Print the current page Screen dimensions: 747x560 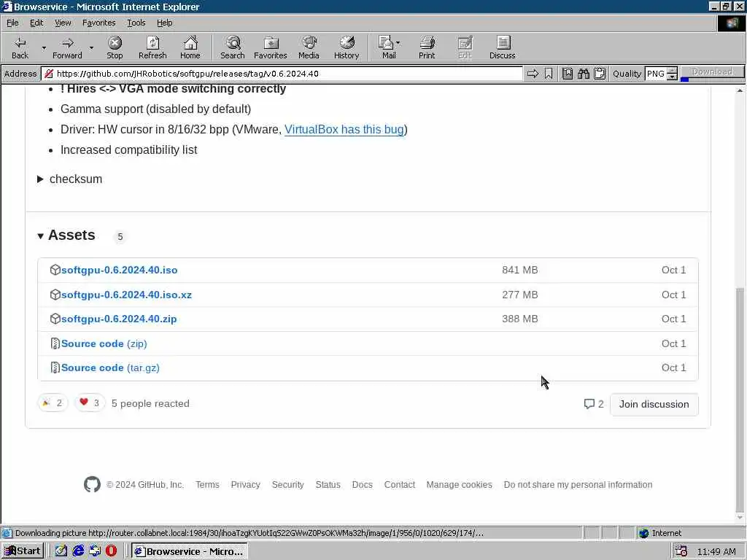tap(427, 47)
